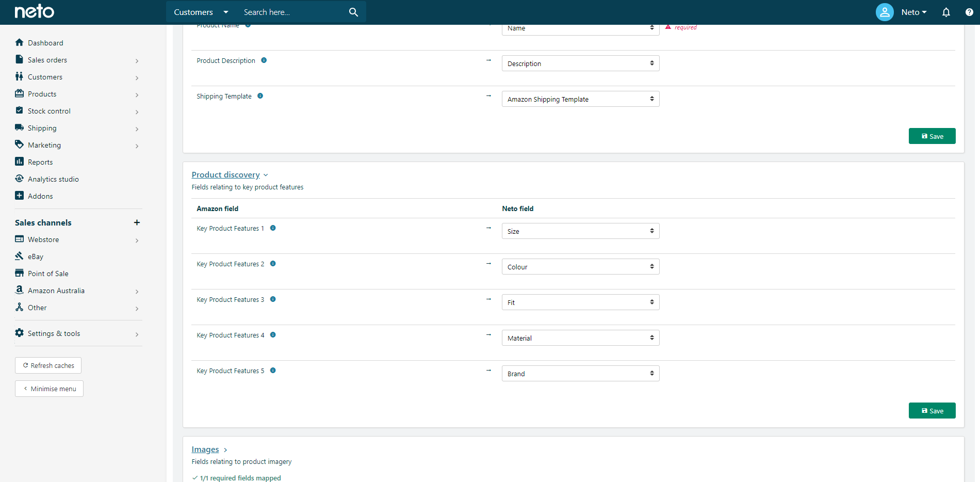The width and height of the screenshot is (980, 482).
Task: Click the Settings & tools gear icon
Action: click(20, 333)
